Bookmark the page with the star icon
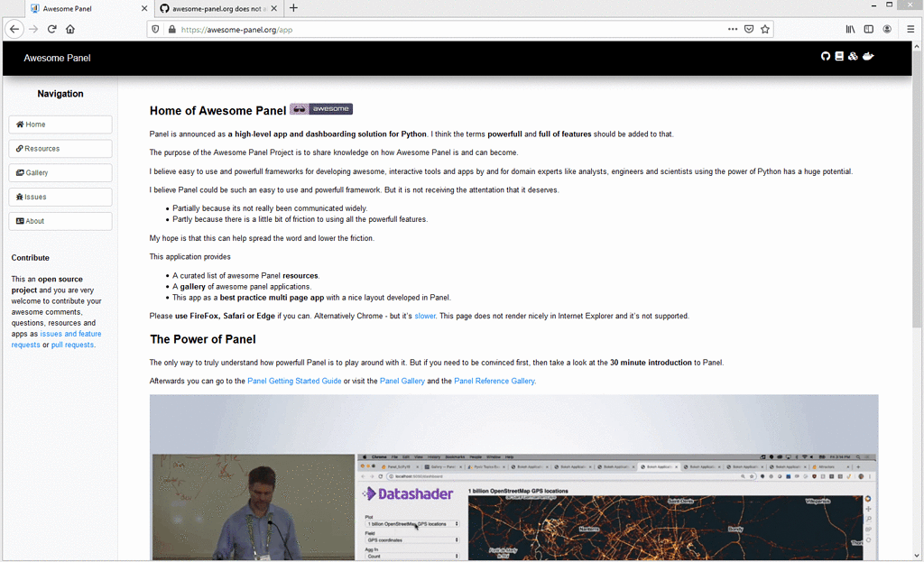The height and width of the screenshot is (562, 924). click(x=764, y=29)
